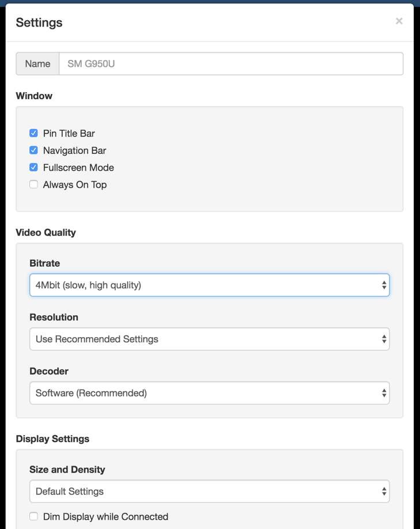This screenshot has width=420, height=529.
Task: Click the "Pin Title Bar" label text
Action: 69,133
